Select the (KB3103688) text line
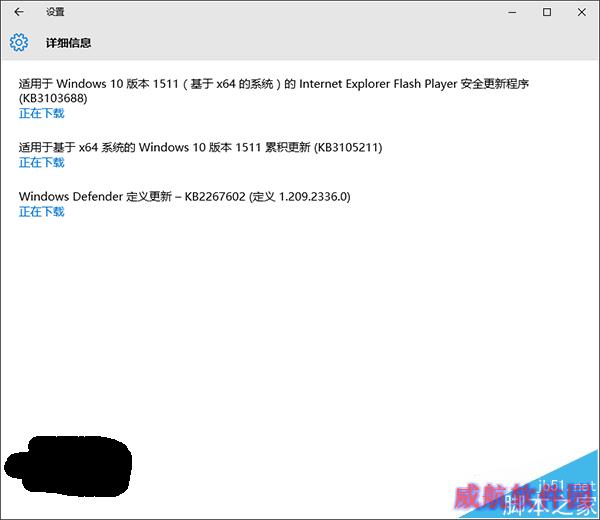This screenshot has width=600, height=520. click(x=53, y=98)
